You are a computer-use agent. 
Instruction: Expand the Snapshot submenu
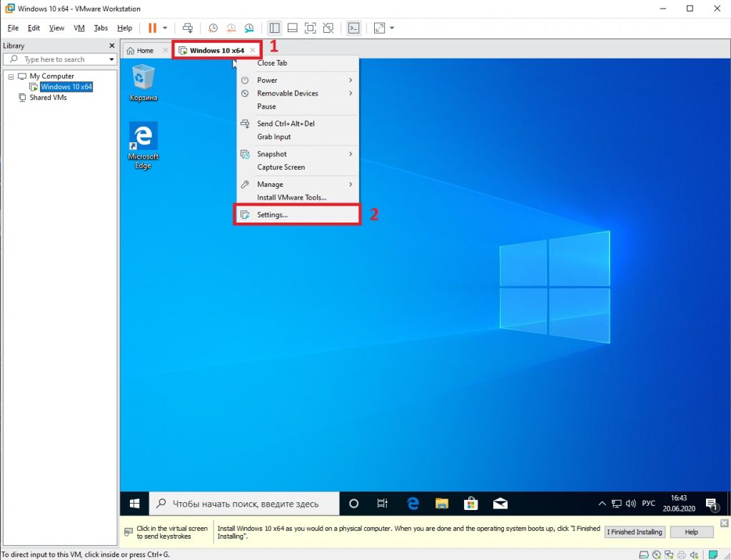[298, 154]
